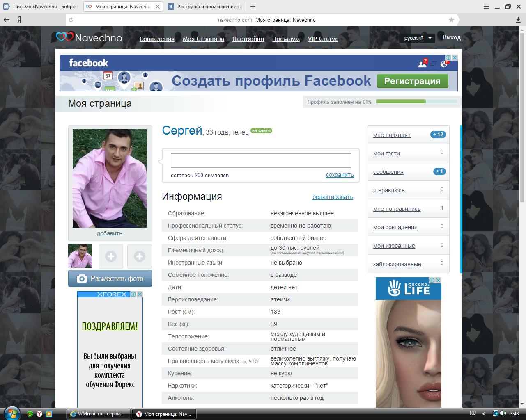
Task: Open ad info icon on XFOREX ad
Action: 133,294
